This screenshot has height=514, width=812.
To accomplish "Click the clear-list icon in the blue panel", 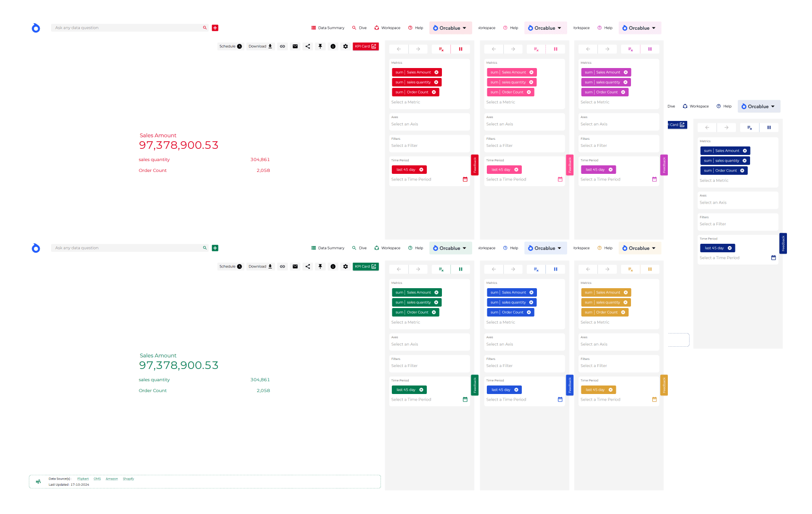I will (x=536, y=269).
